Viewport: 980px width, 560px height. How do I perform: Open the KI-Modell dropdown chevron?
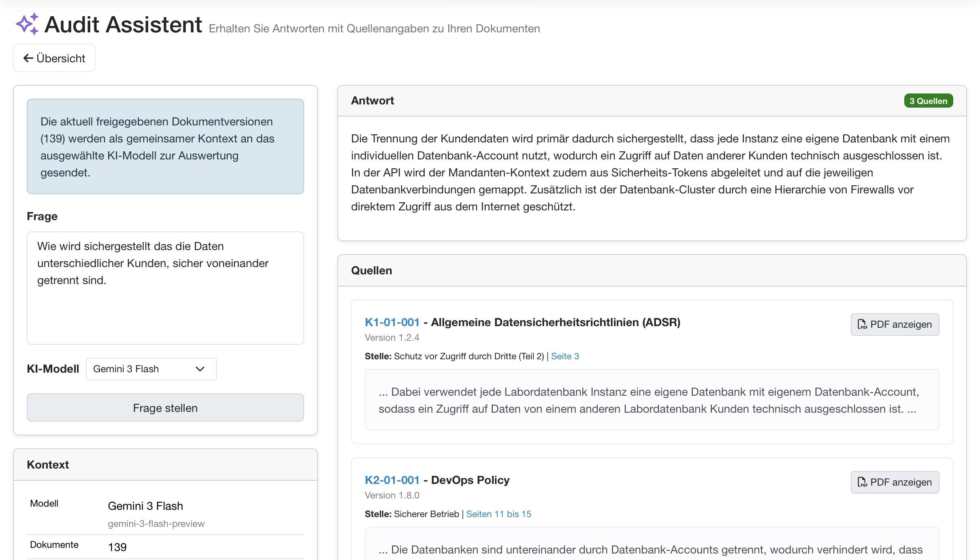(200, 369)
